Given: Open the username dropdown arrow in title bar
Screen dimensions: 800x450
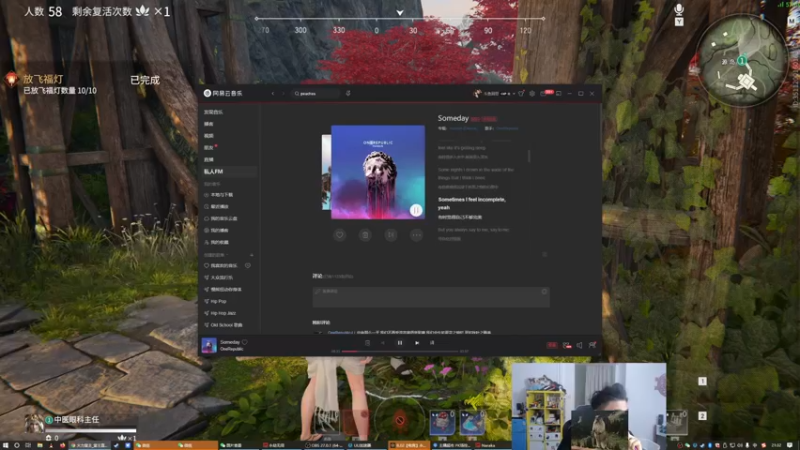Looking at the screenshot, I should coord(514,93).
